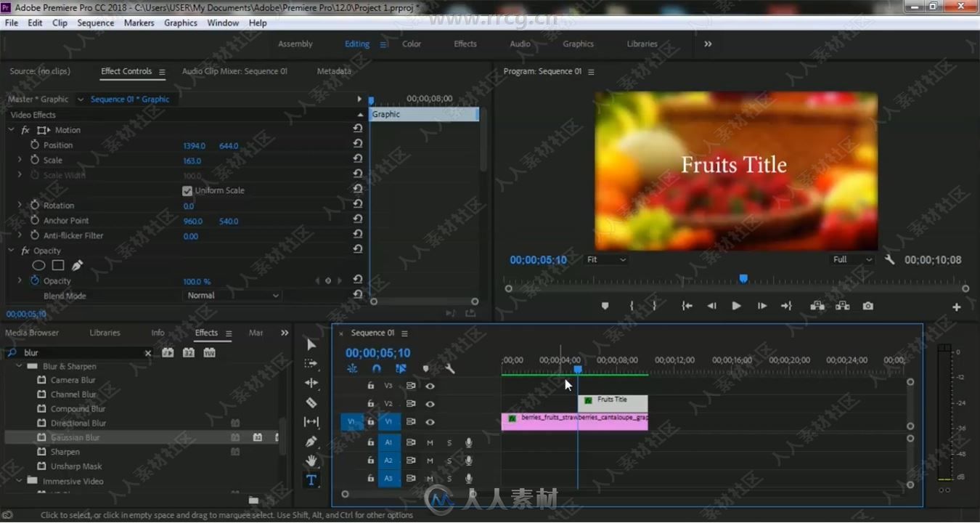980x523 pixels.
Task: Select the Type tool
Action: (311, 480)
